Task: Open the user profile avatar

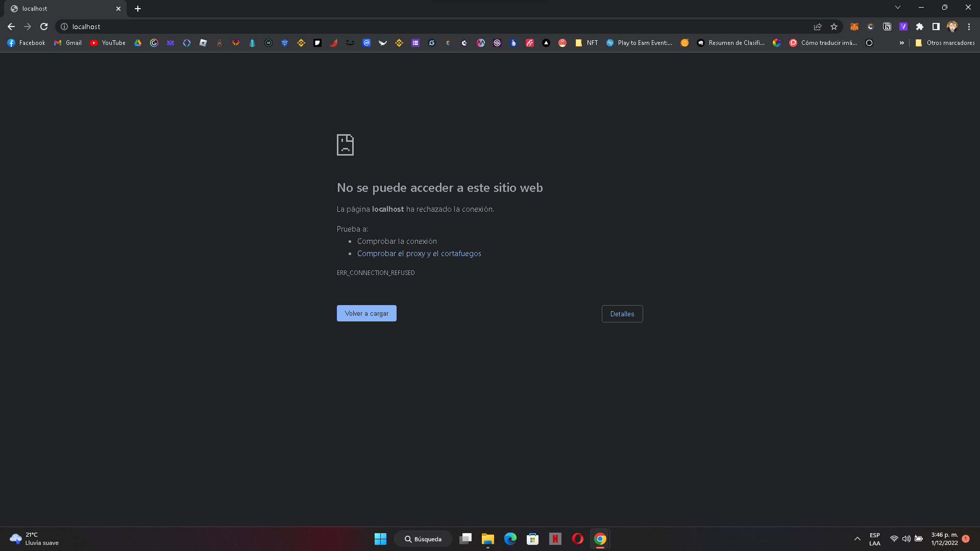Action: click(952, 27)
